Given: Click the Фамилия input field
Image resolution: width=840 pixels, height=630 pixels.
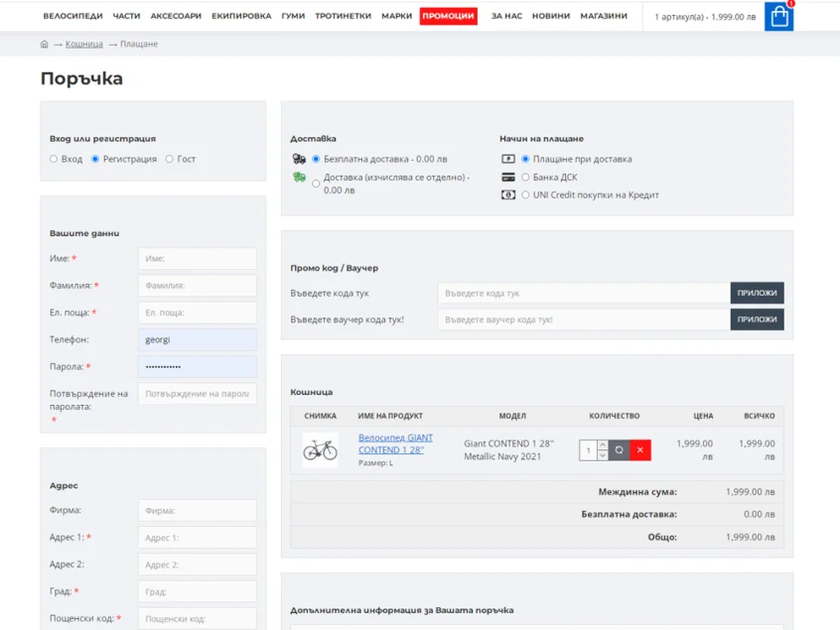Looking at the screenshot, I should click(x=198, y=286).
